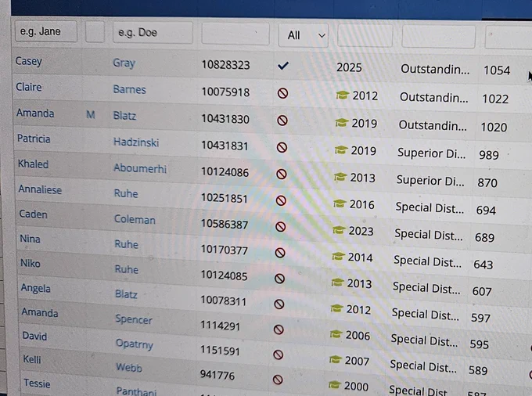Click the graduation cap icon beside 2014
532x396 pixels.
coord(338,256)
